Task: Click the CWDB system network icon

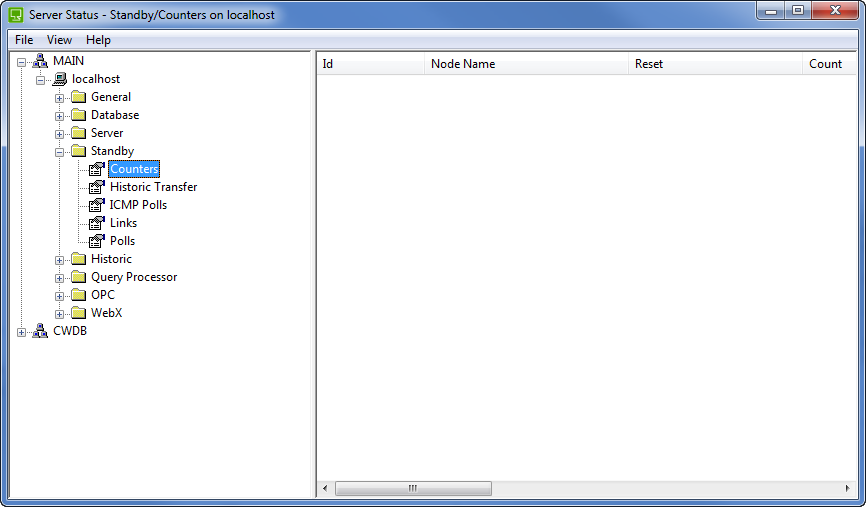Action: coord(40,331)
